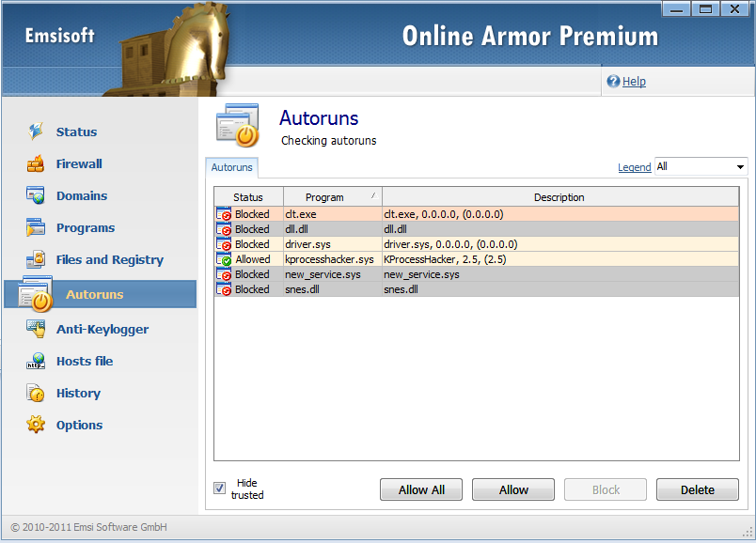Click the Status sidebar icon

(36, 131)
